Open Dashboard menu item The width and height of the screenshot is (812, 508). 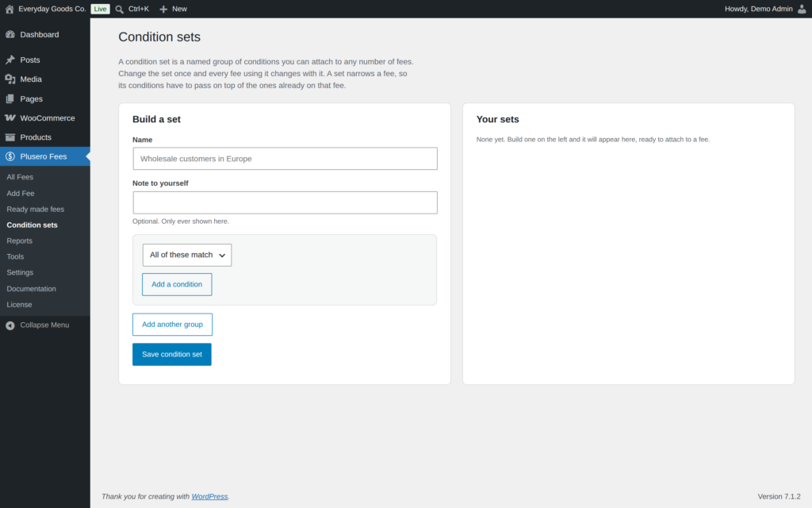pos(45,34)
